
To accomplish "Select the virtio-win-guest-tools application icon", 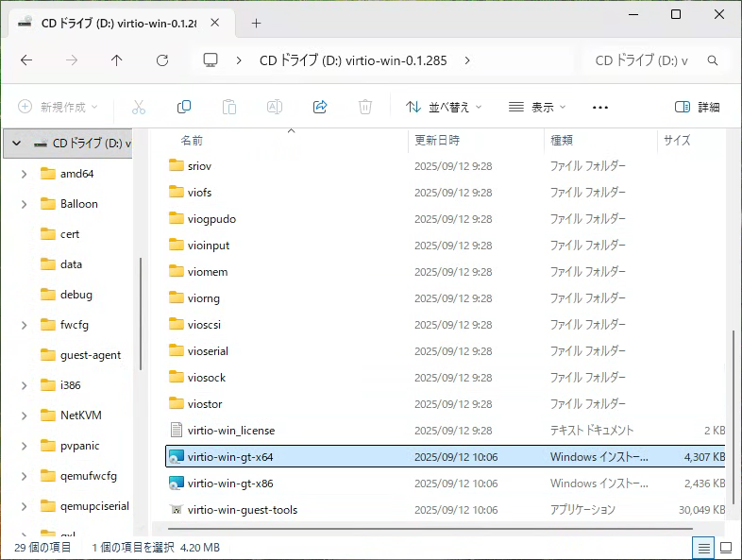I will (176, 510).
